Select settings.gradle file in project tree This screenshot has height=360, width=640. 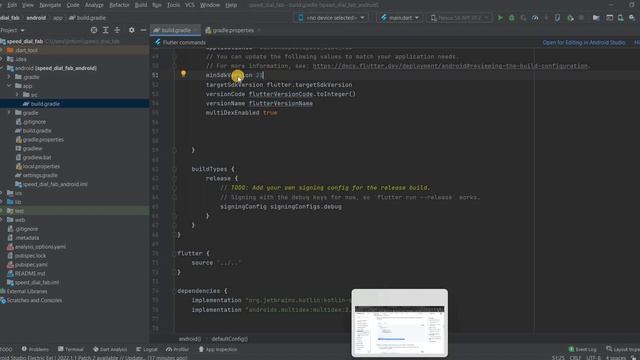click(x=40, y=175)
